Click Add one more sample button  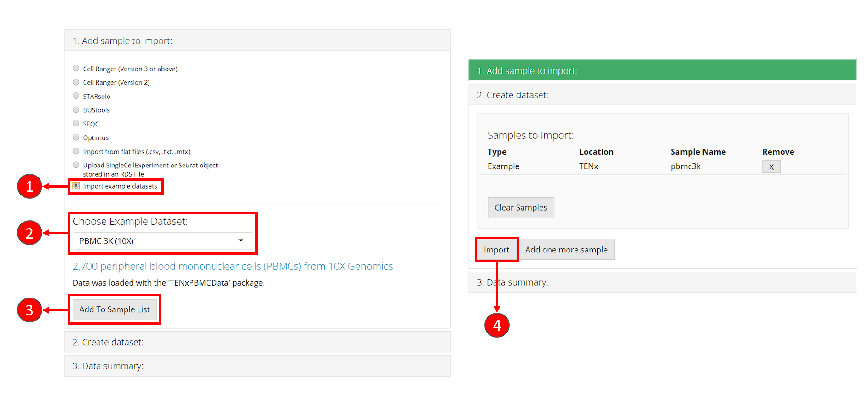(566, 250)
